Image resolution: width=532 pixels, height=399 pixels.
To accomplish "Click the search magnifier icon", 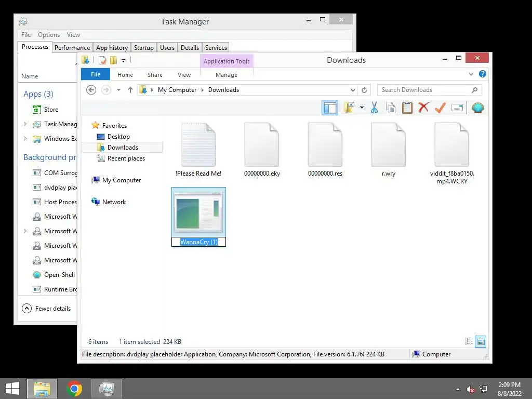I will [x=475, y=90].
